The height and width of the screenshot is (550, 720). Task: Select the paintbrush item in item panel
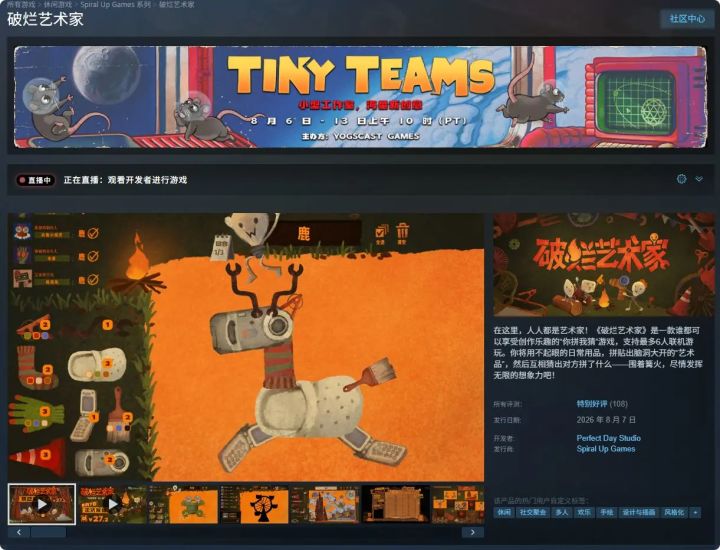tap(119, 414)
